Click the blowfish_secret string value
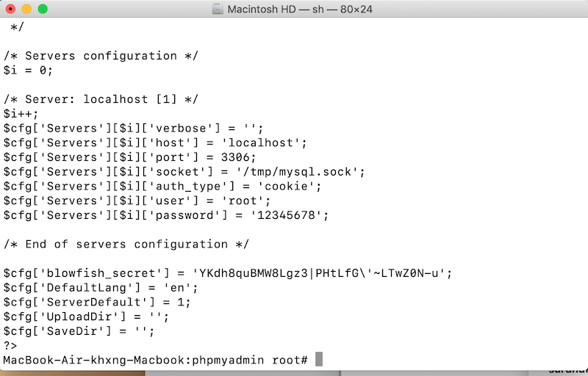This screenshot has height=376, width=588. point(318,273)
